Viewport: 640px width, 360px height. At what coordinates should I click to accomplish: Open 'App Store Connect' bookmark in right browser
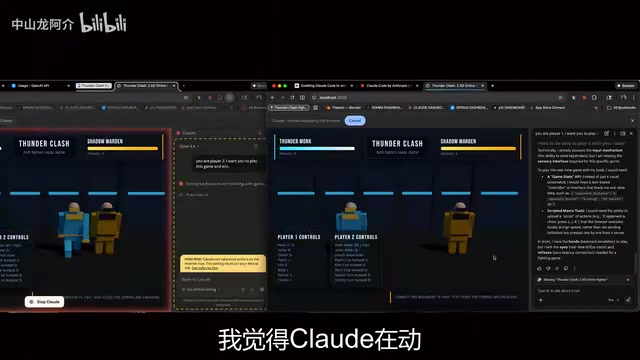(x=547, y=108)
